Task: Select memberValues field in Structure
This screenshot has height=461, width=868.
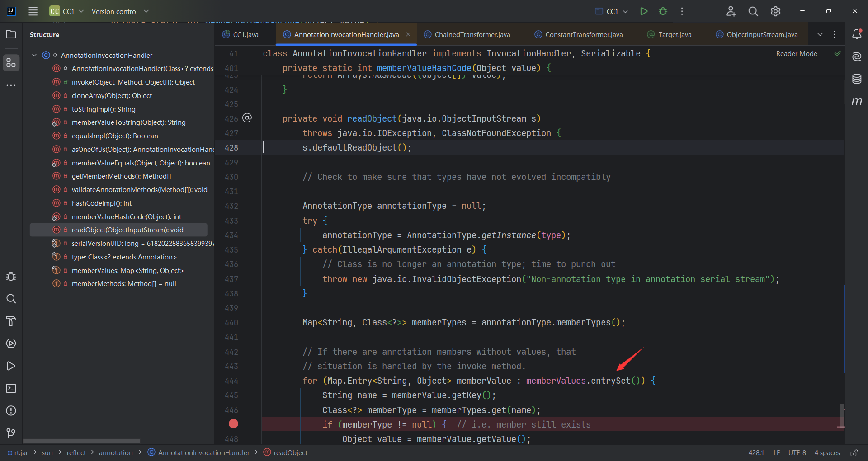Action: [x=127, y=271]
